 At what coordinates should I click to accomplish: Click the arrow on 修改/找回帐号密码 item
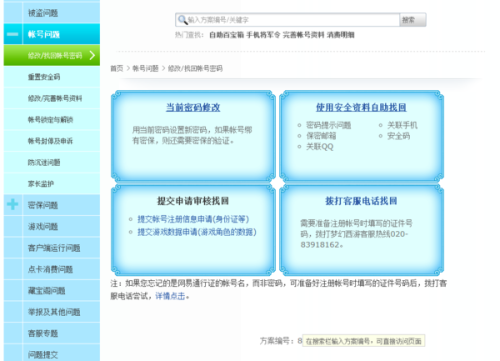point(92,55)
